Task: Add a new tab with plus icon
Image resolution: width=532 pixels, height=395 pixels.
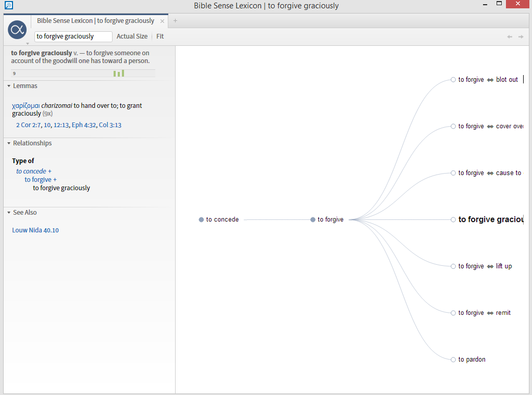Action: (x=175, y=21)
